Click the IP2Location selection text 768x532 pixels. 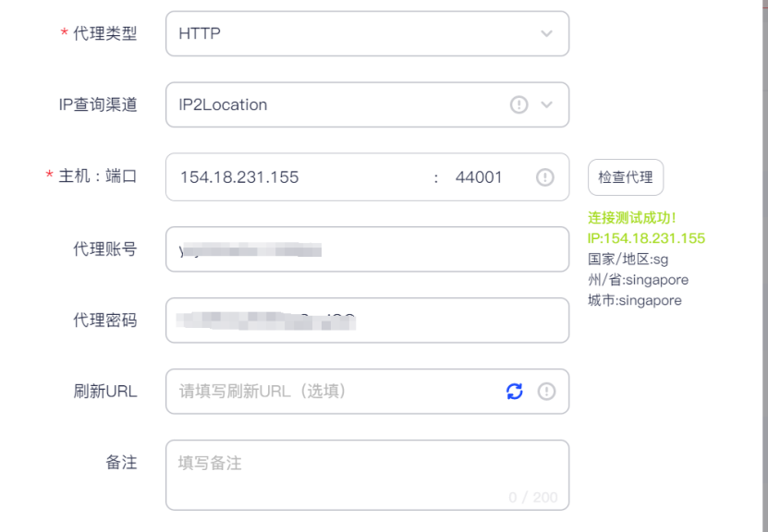pyautogui.click(x=223, y=105)
